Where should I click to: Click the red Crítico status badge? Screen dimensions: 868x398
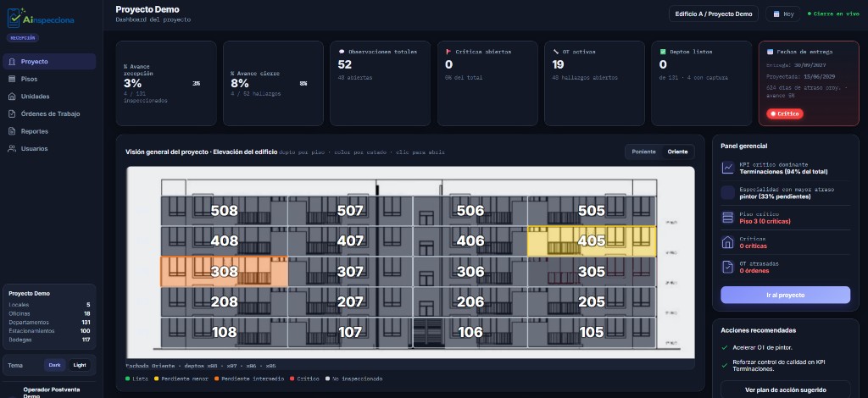[x=784, y=113]
